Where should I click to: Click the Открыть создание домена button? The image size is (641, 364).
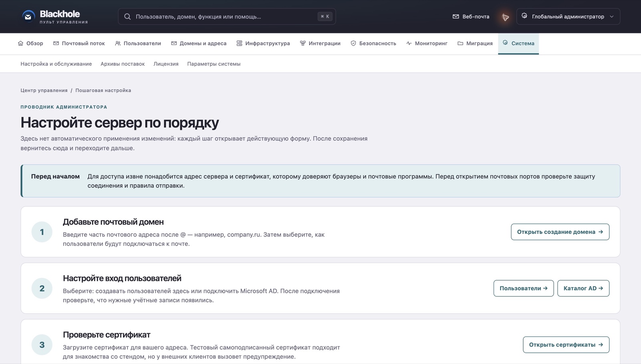[x=560, y=232]
